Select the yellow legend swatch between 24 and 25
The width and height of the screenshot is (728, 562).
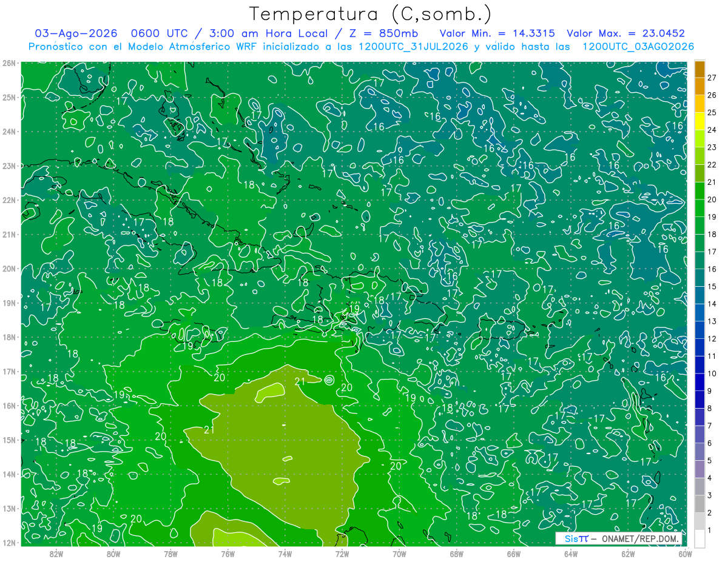click(699, 121)
